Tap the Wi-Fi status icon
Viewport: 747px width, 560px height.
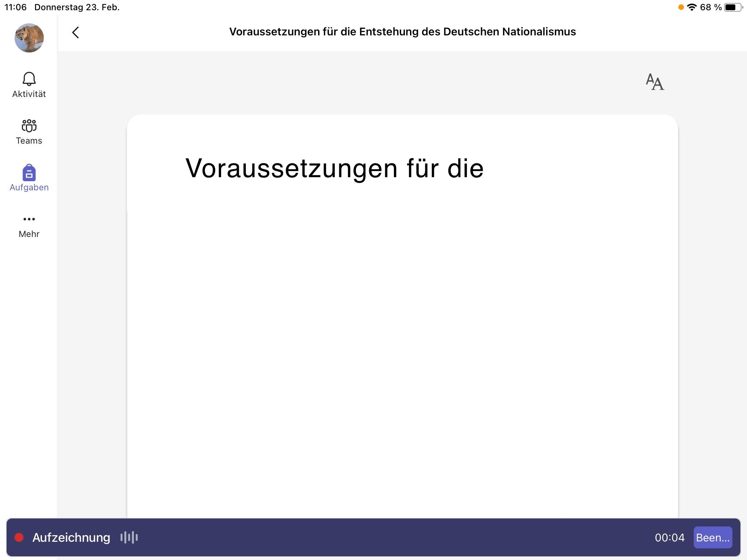pyautogui.click(x=692, y=7)
